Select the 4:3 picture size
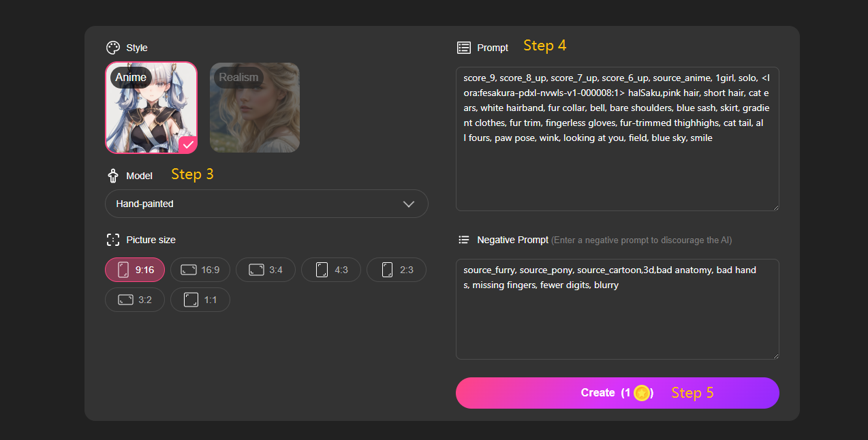 click(331, 270)
